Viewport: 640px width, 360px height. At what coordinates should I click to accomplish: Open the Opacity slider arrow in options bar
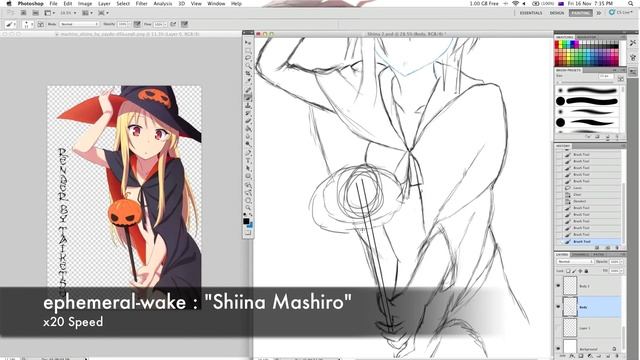tap(130, 24)
